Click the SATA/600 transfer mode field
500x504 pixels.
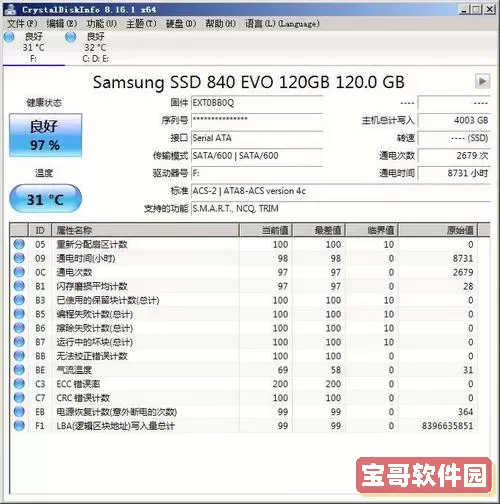click(257, 156)
